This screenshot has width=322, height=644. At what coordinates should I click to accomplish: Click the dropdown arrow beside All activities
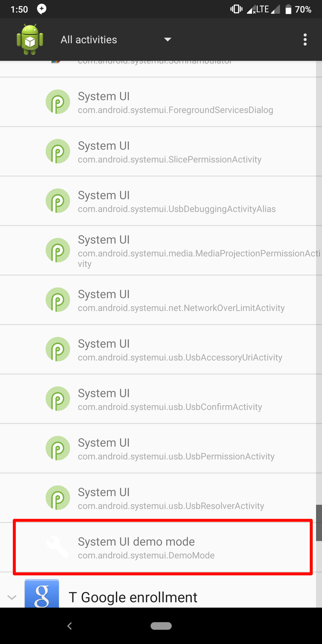click(168, 40)
